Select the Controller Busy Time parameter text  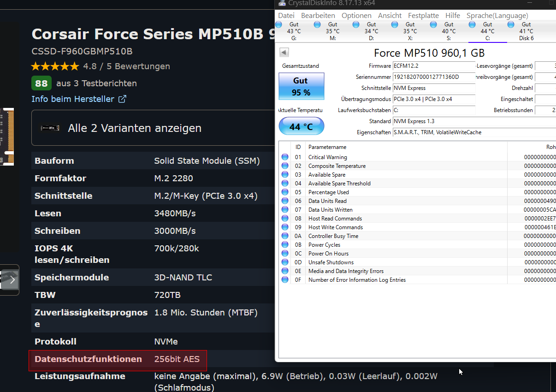tap(333, 236)
